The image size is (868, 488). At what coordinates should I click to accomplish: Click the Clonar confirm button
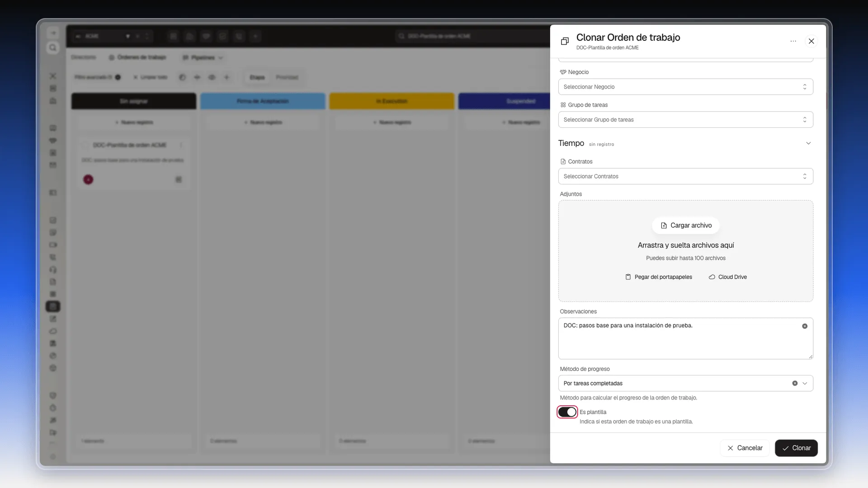[x=796, y=448]
